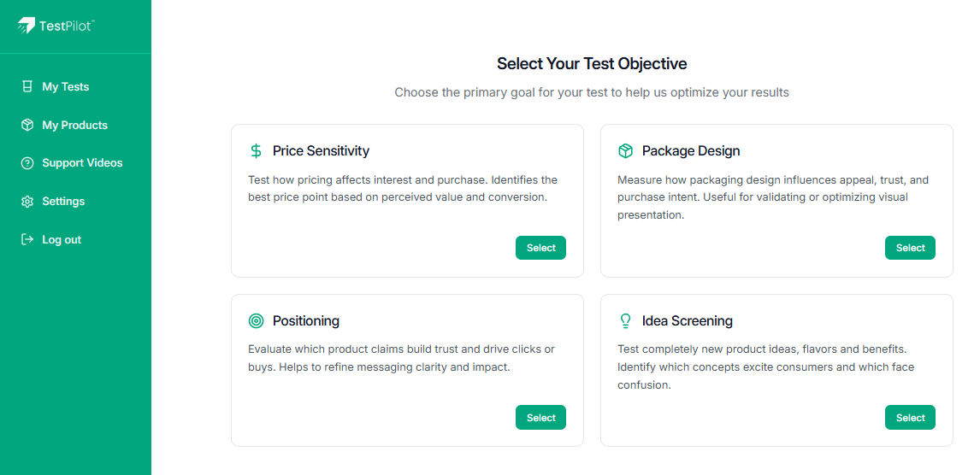The width and height of the screenshot is (980, 475).
Task: Go to My Products page
Action: tap(74, 125)
